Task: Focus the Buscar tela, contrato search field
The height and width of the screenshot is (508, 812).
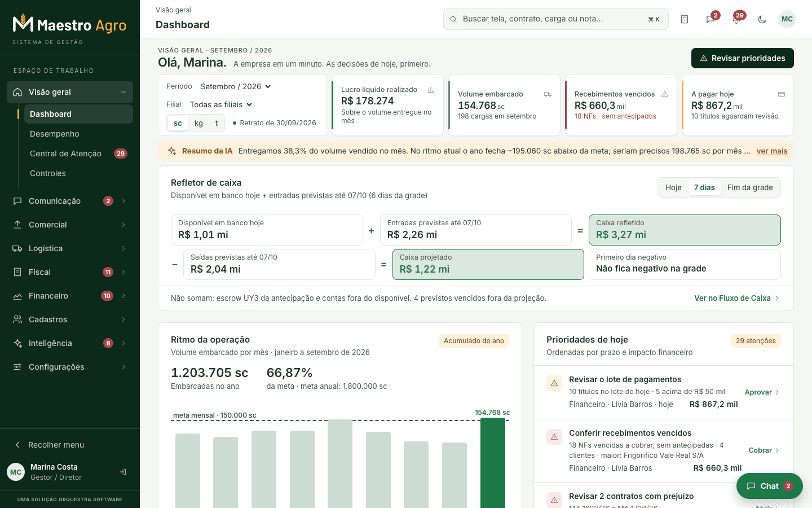Action: coord(556,19)
